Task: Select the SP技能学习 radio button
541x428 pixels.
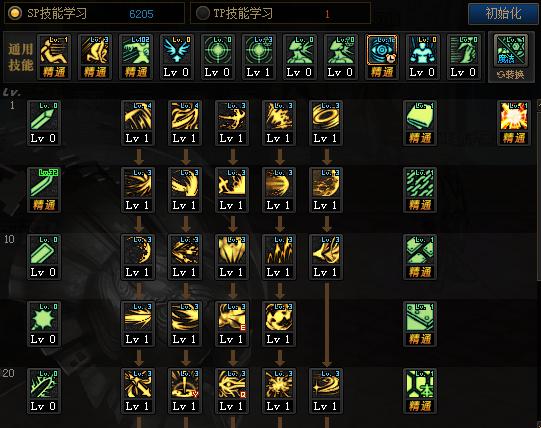Action: coord(15,13)
